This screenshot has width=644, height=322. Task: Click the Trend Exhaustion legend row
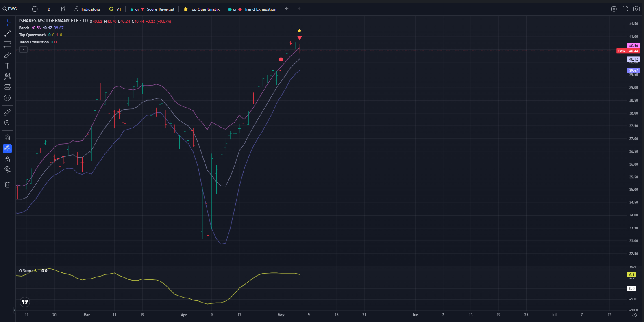(37, 42)
